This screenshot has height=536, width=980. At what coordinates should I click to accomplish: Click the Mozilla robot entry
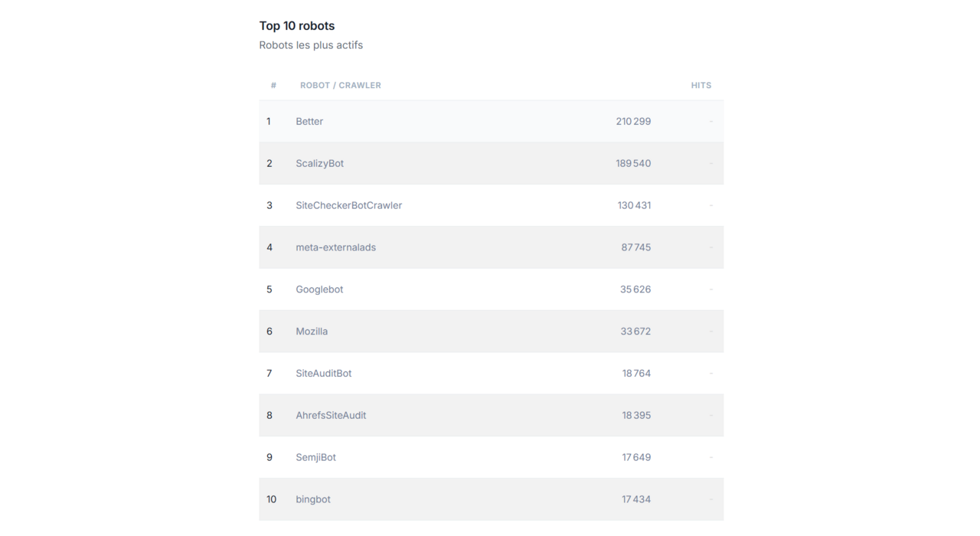point(312,332)
